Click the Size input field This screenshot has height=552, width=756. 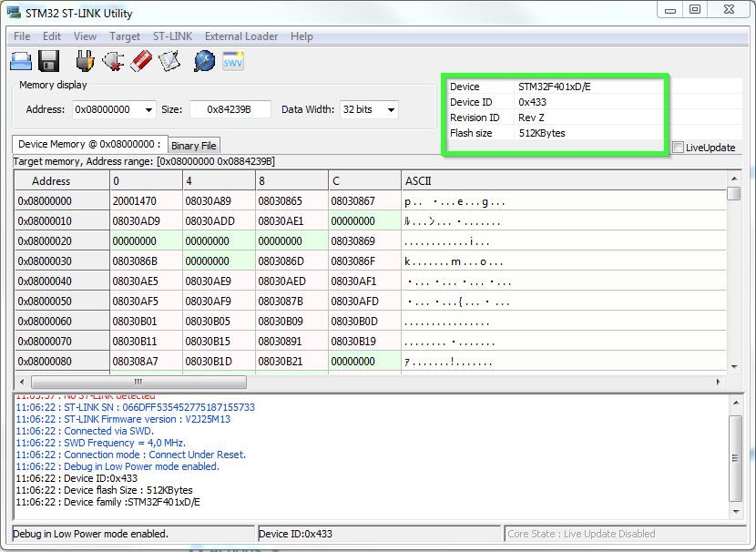click(230, 109)
